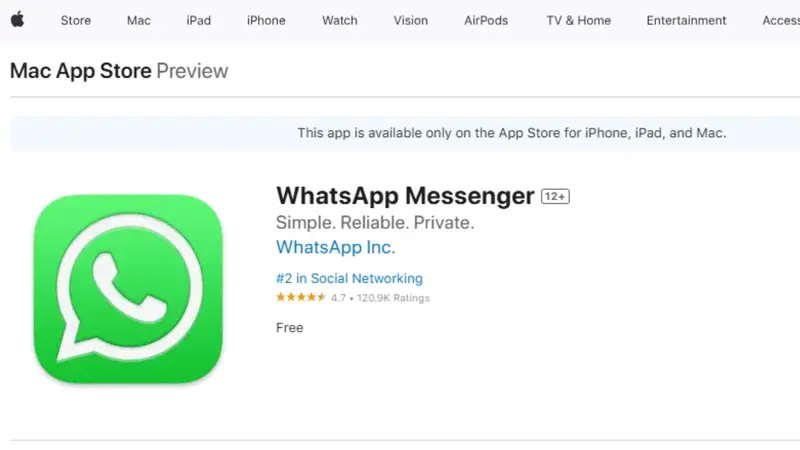Click the Apple logo icon
Image resolution: width=800 pixels, height=450 pixels.
[17, 20]
